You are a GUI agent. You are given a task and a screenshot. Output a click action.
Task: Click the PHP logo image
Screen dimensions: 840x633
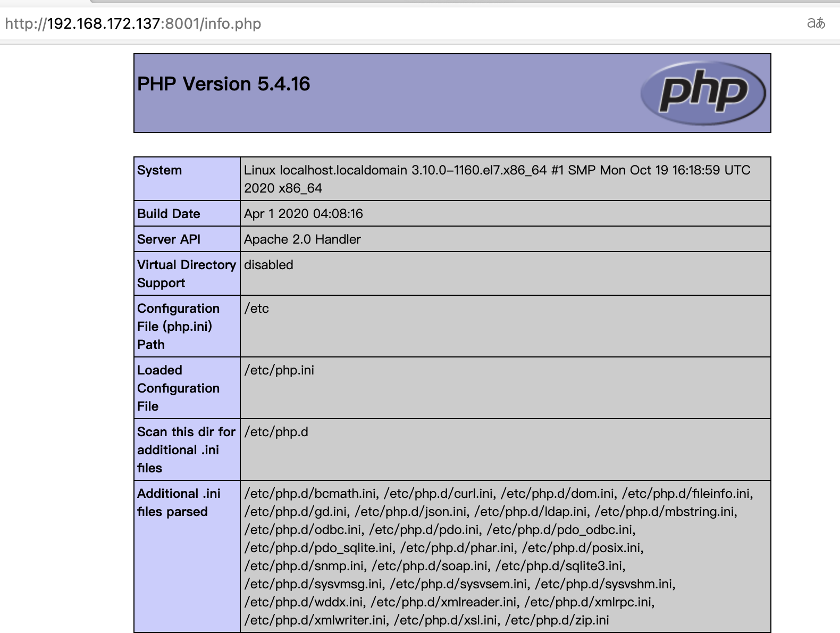(x=703, y=93)
